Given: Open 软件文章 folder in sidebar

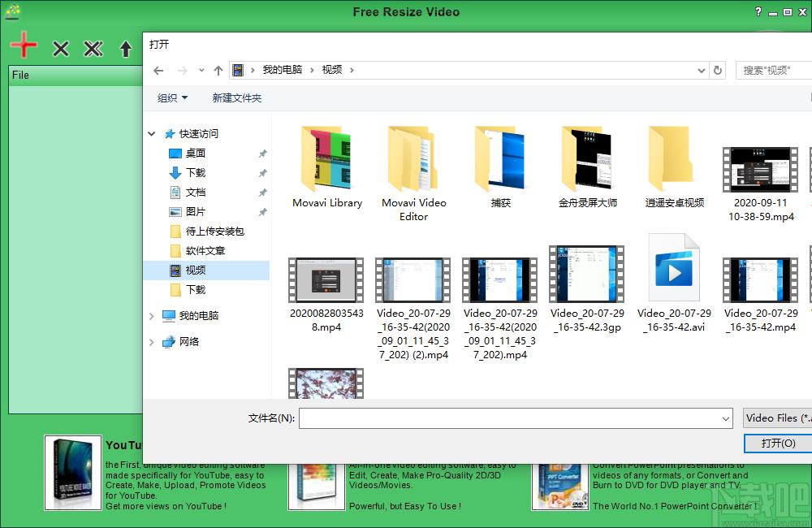Looking at the screenshot, I should pyautogui.click(x=205, y=251).
